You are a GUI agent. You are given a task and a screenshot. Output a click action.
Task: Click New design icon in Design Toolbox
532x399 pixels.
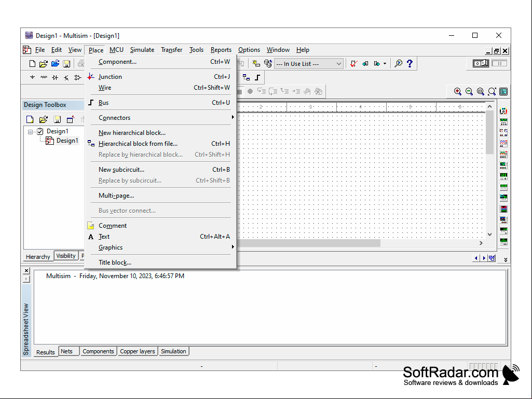coord(30,119)
